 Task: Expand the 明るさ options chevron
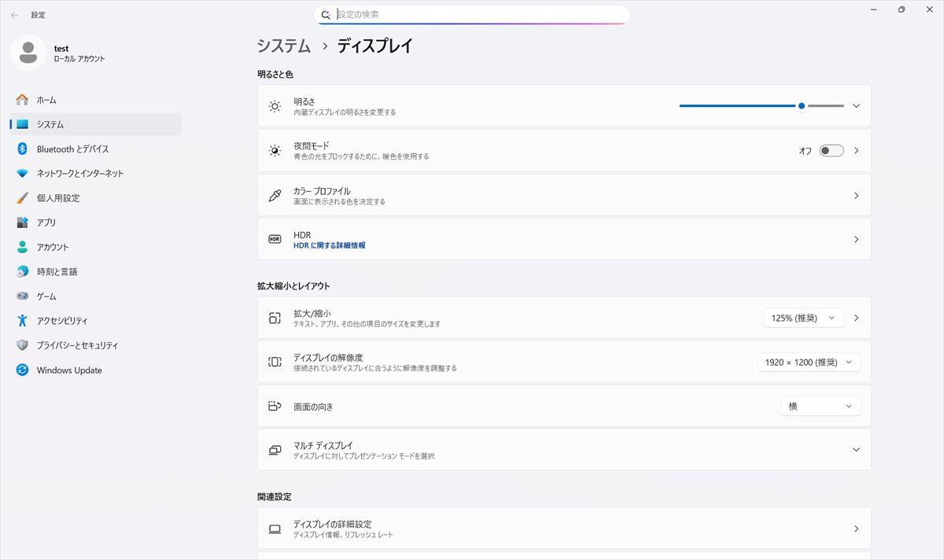(856, 106)
